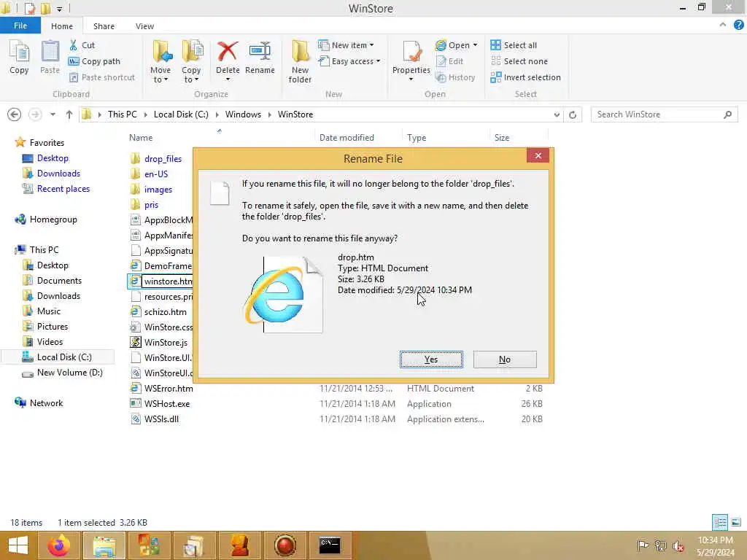Open the Start menu button
Screen dimensions: 747x560
click(x=18, y=545)
